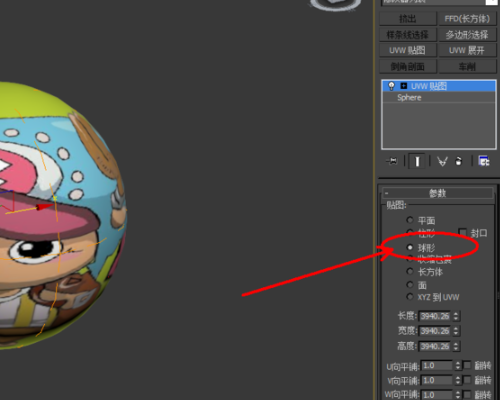Image resolution: width=500 pixels, height=400 pixels.
Task: Click the V向平铺 spinner arrows
Action: point(458,380)
